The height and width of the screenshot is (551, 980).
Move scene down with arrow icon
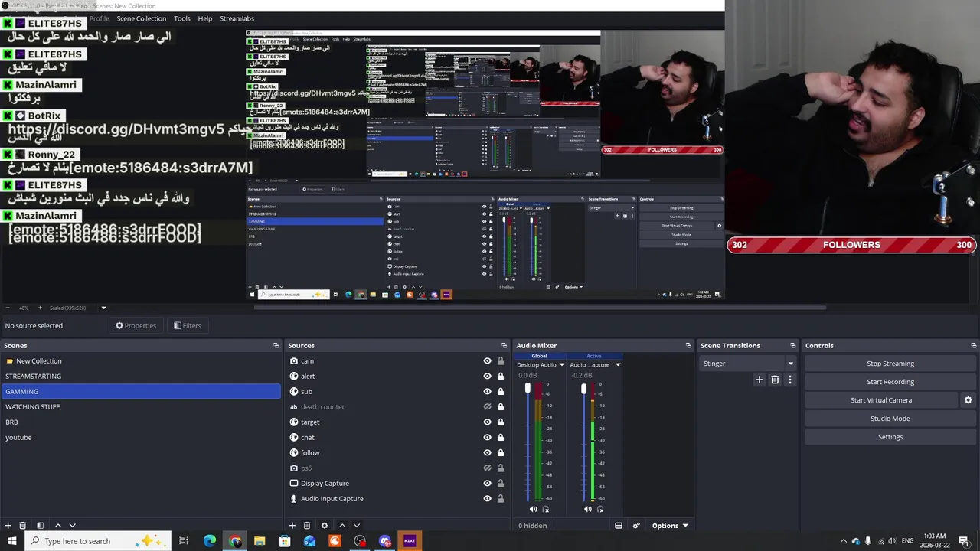73,526
